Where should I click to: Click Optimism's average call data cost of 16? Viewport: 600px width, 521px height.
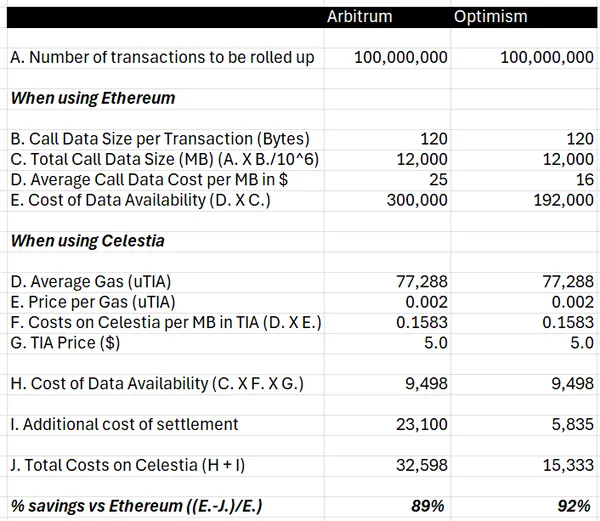coord(583,179)
